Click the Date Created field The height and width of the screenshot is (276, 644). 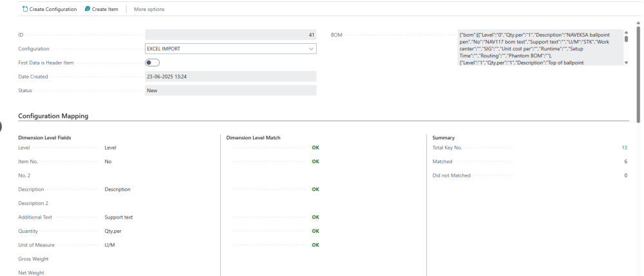pyautogui.click(x=231, y=77)
